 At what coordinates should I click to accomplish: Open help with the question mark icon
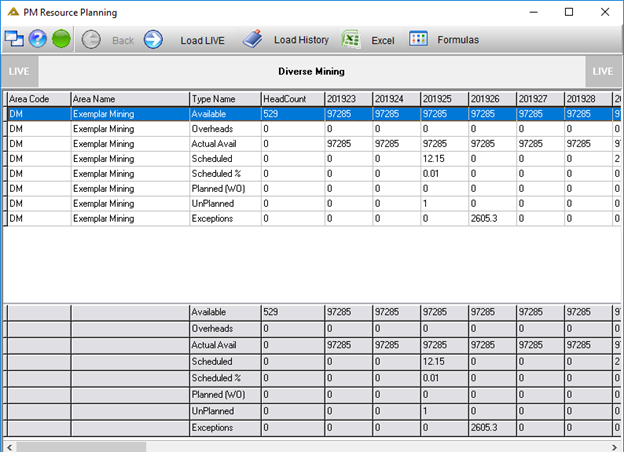coord(38,39)
